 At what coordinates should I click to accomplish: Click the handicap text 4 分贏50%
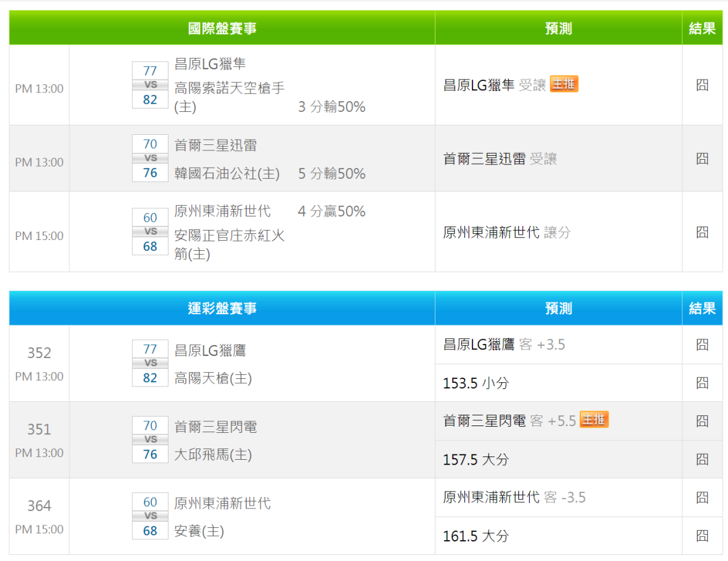click(332, 211)
